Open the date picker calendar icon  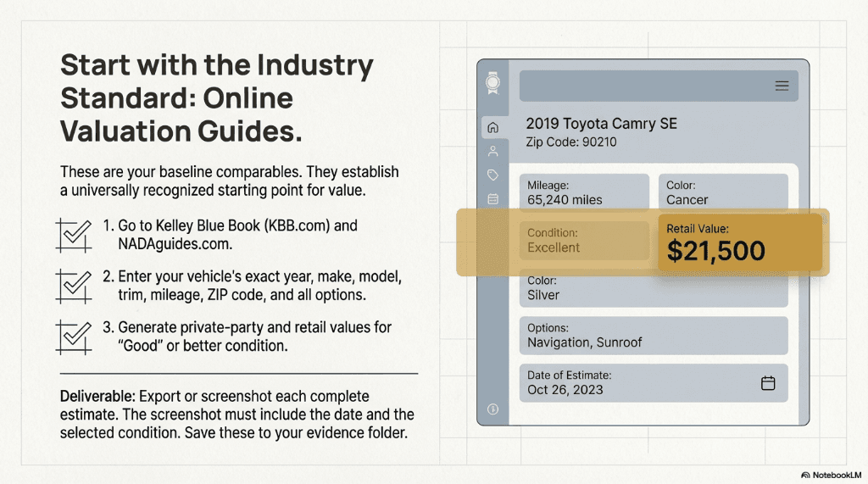(x=768, y=383)
